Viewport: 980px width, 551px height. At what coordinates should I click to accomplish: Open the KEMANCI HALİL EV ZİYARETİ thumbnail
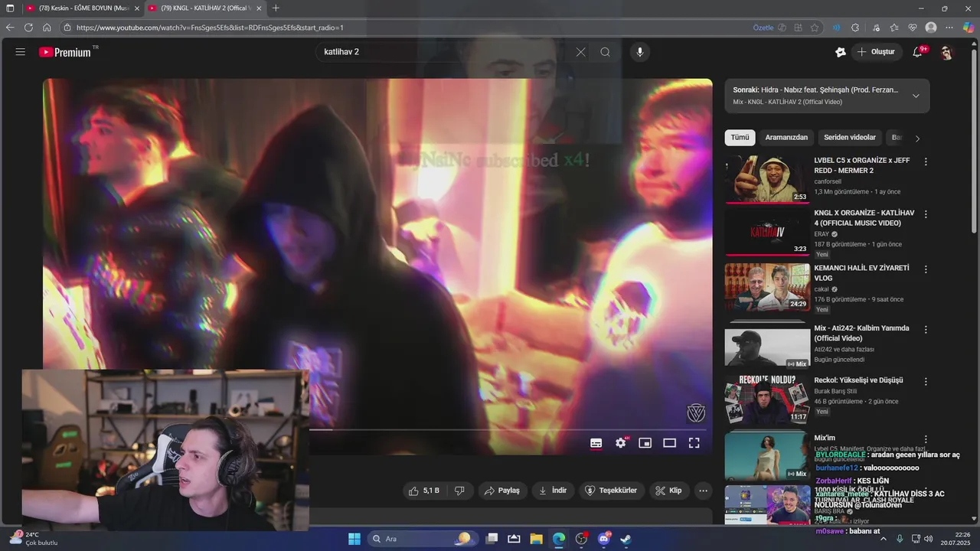click(x=767, y=288)
